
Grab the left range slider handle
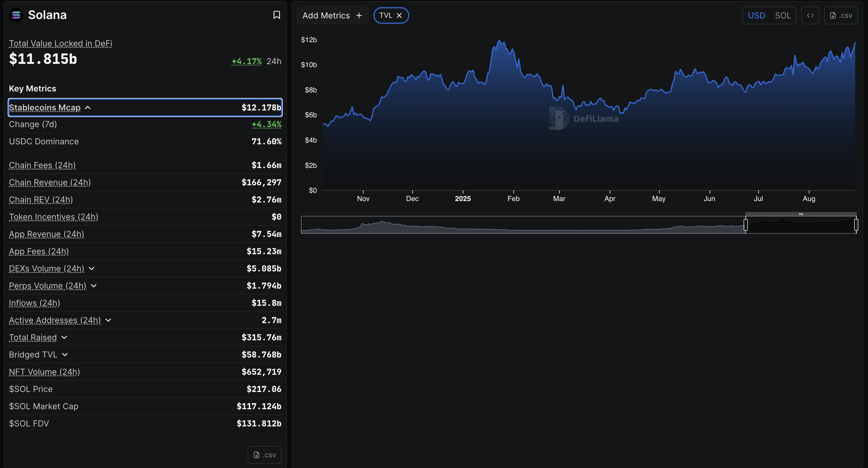coord(745,224)
